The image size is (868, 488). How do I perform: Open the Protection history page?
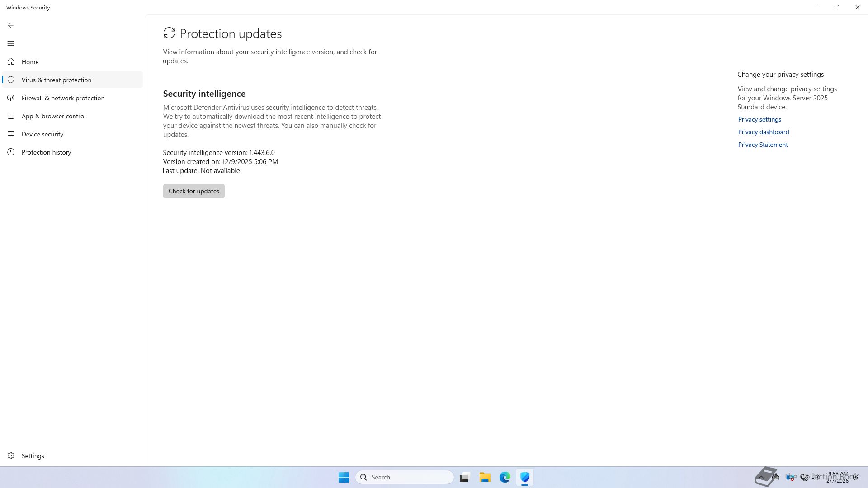pos(46,152)
